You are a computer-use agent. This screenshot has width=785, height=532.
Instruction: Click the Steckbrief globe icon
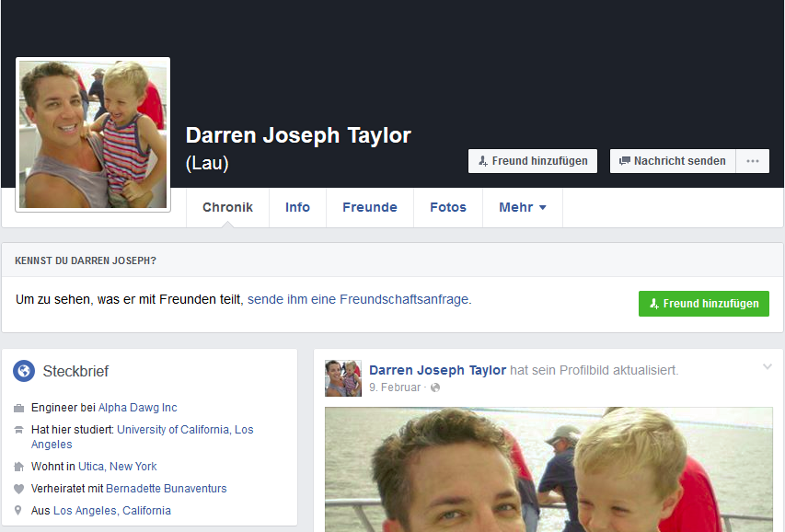click(24, 371)
